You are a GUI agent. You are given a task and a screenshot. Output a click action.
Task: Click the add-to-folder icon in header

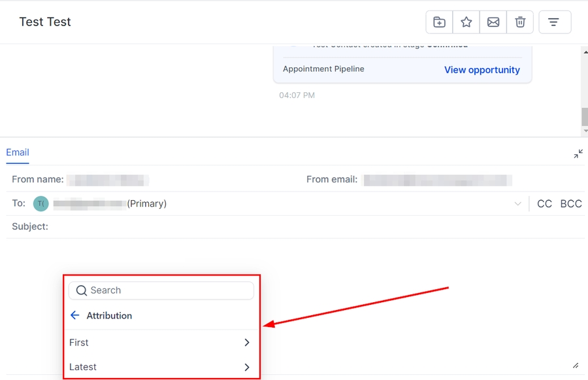(x=440, y=22)
